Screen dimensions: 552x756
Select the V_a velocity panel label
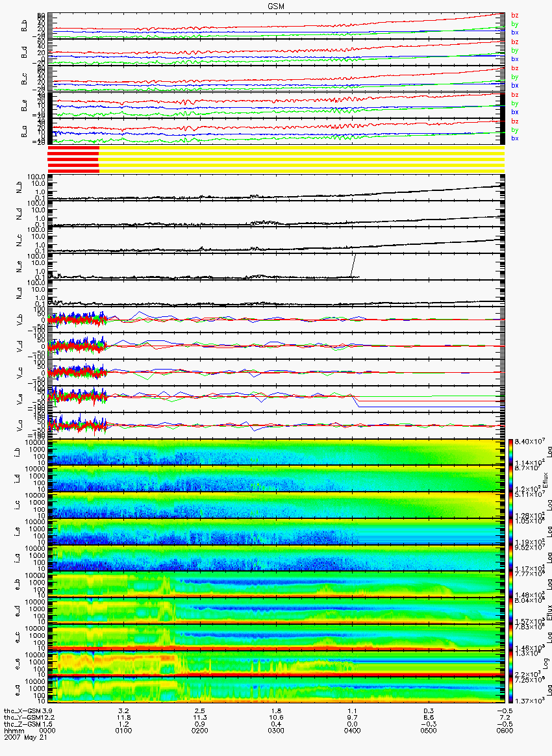click(x=19, y=425)
